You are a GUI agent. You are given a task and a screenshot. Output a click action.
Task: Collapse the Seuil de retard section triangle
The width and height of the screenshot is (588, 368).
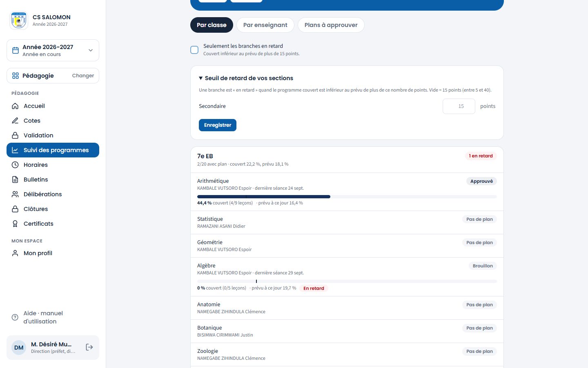coord(201,78)
